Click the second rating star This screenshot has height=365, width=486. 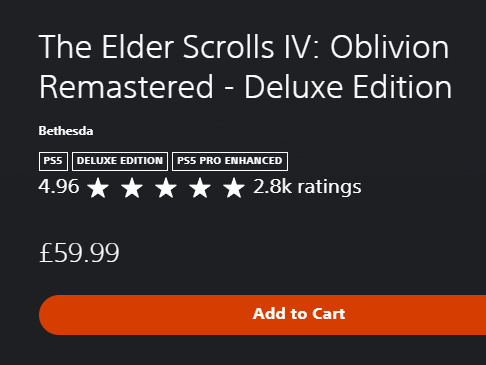[132, 188]
